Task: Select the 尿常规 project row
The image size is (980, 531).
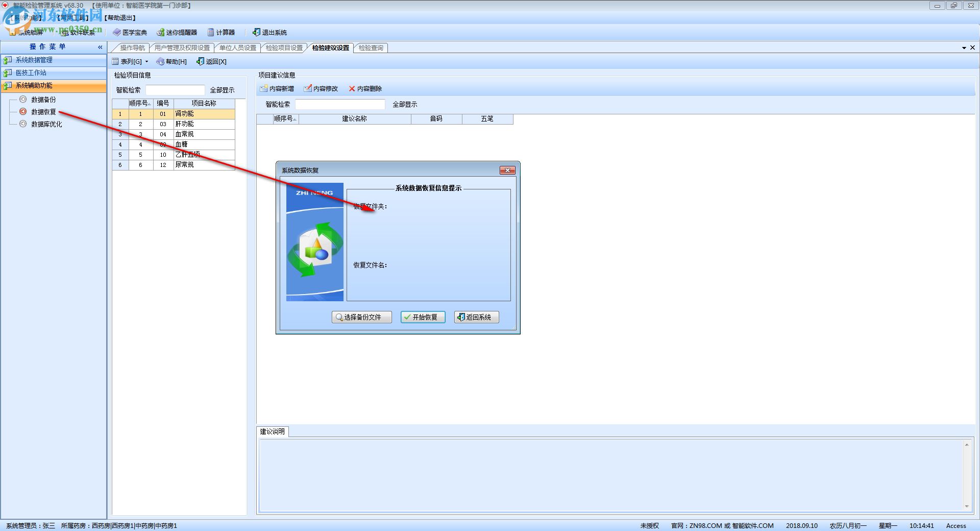Action: pyautogui.click(x=174, y=165)
